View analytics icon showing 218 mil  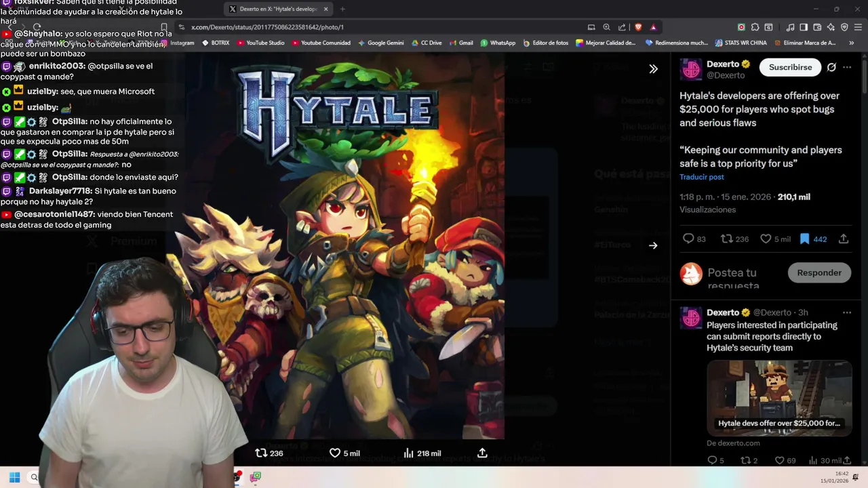422,453
